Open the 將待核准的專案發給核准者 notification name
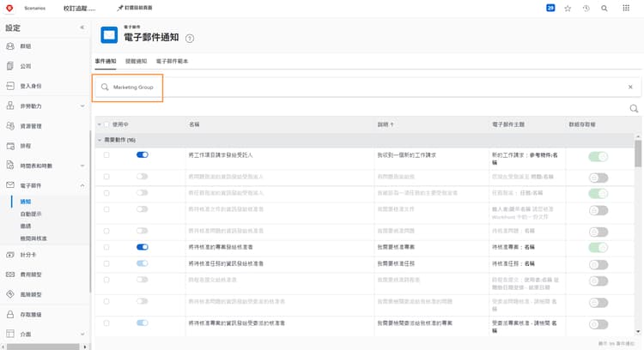The image size is (644, 350). [x=221, y=247]
